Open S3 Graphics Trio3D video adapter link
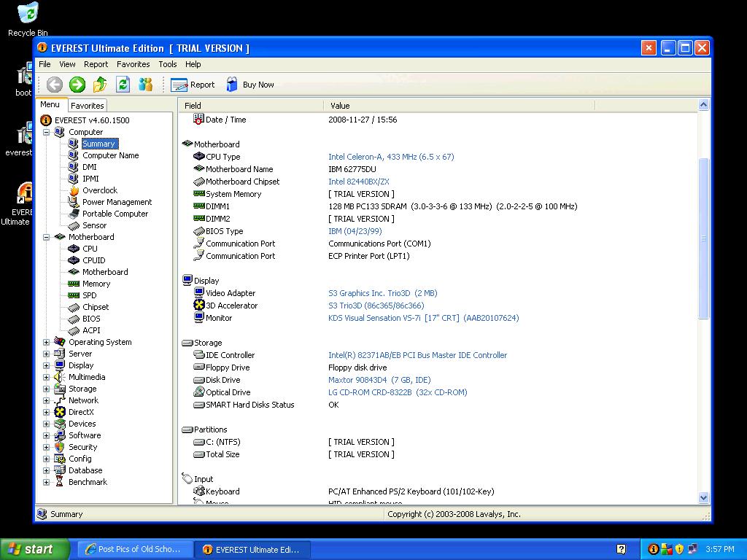Screen dimensions: 747x560 (382, 293)
